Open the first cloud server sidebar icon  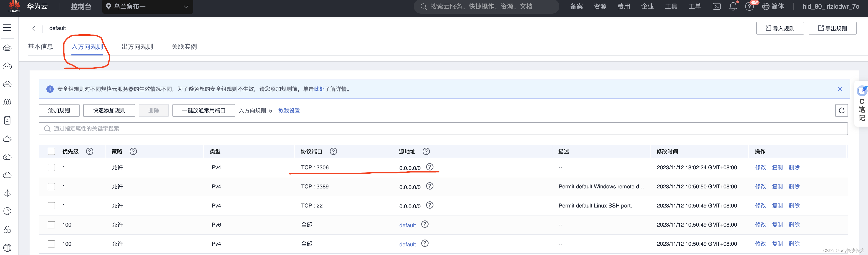click(8, 48)
